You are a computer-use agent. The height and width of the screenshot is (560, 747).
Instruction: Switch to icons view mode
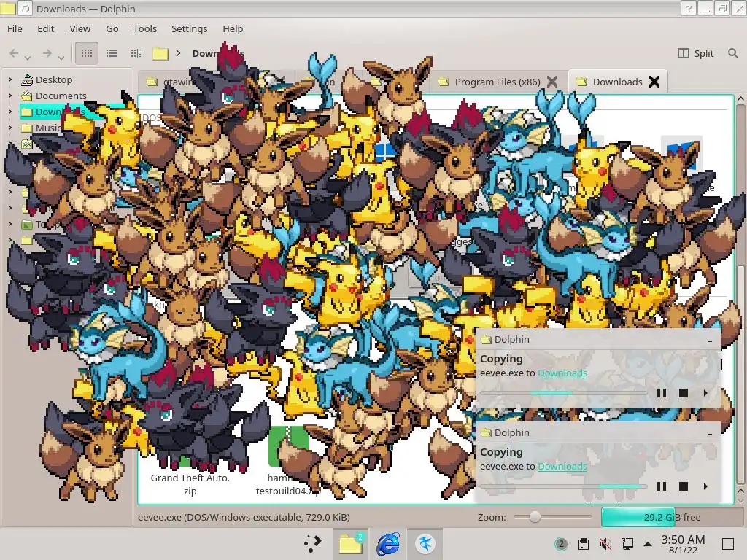(87, 53)
